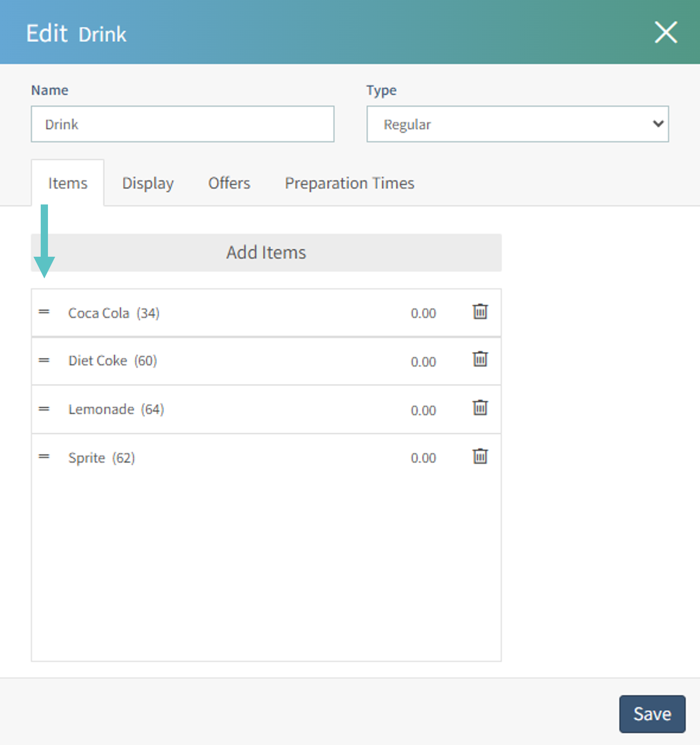This screenshot has height=745, width=700.
Task: Edit the price value for Sprite
Action: coord(423,458)
